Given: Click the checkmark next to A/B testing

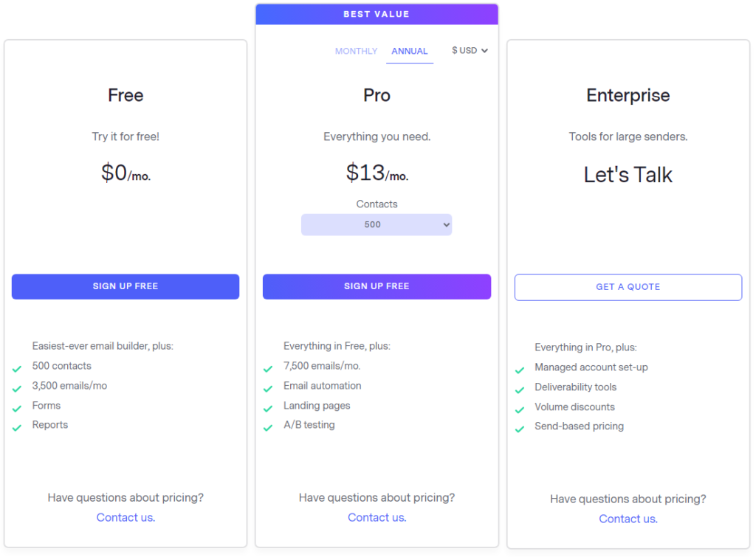Looking at the screenshot, I should pyautogui.click(x=268, y=426).
